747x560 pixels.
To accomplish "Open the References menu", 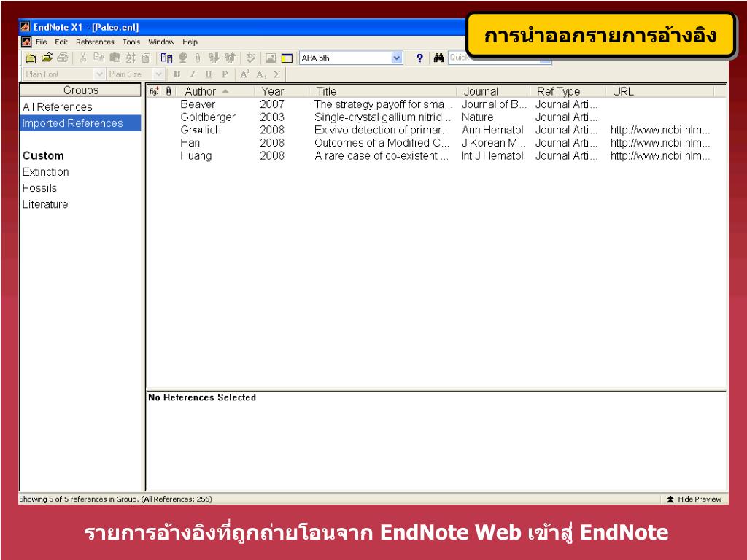I will coord(95,42).
